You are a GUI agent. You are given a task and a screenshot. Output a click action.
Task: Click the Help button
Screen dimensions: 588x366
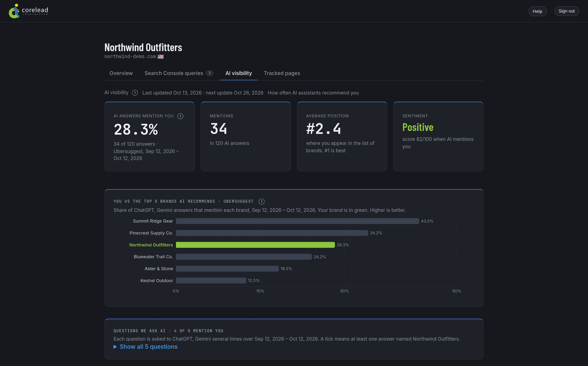click(537, 11)
